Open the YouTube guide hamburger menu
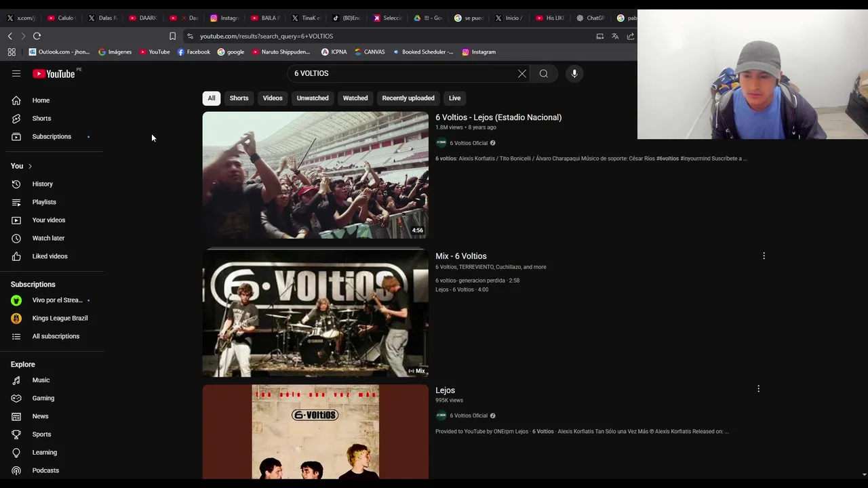 [16, 73]
